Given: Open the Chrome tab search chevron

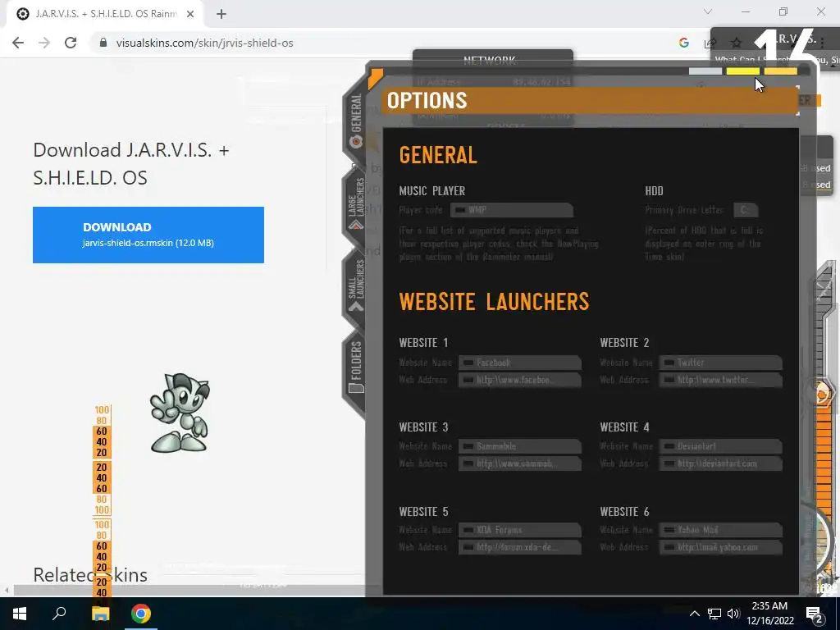Looking at the screenshot, I should (708, 11).
